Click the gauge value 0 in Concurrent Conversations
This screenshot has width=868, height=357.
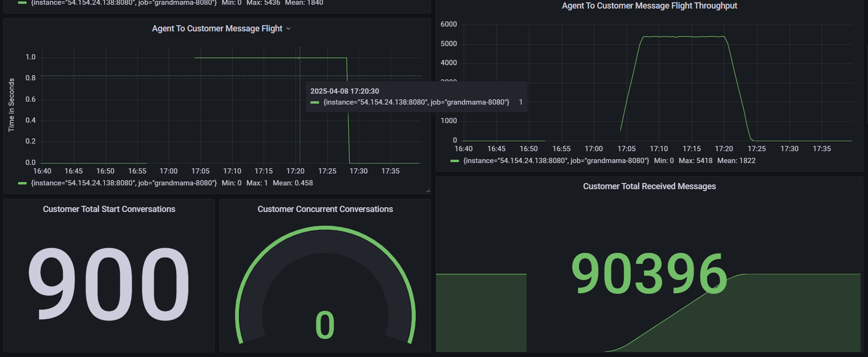[x=325, y=325]
